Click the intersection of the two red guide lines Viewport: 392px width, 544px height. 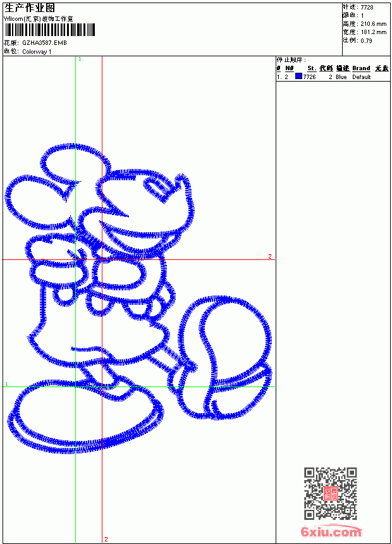[102, 259]
